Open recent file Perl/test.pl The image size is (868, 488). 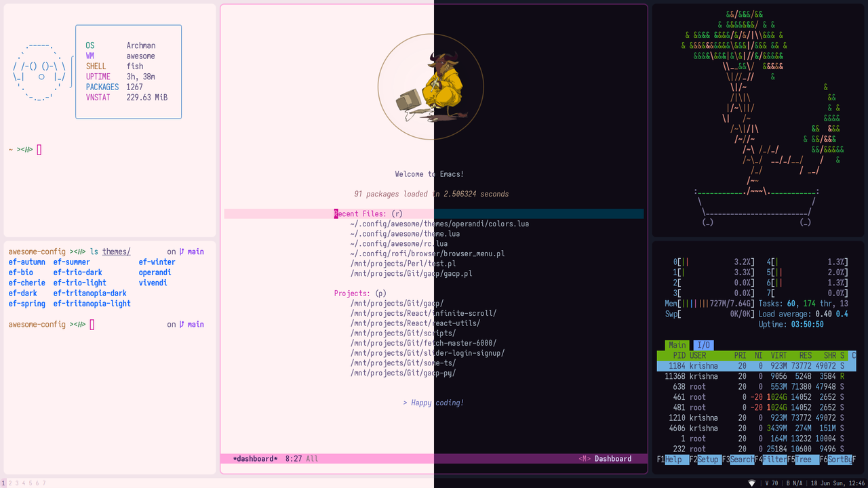coord(403,264)
